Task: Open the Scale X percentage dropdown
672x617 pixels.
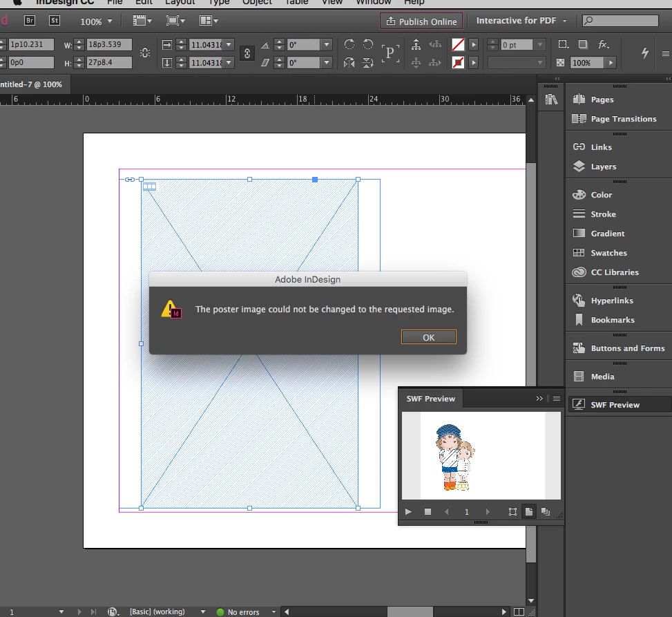Action: pyautogui.click(x=229, y=45)
